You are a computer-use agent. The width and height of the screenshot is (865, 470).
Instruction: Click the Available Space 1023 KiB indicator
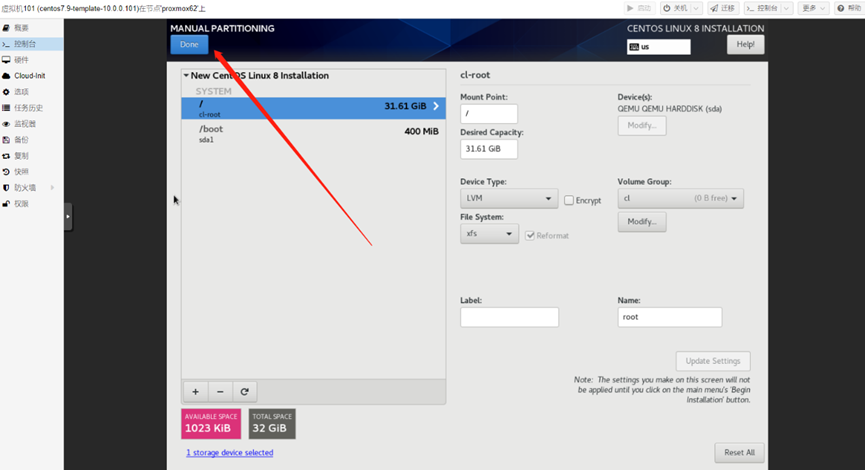coord(211,424)
